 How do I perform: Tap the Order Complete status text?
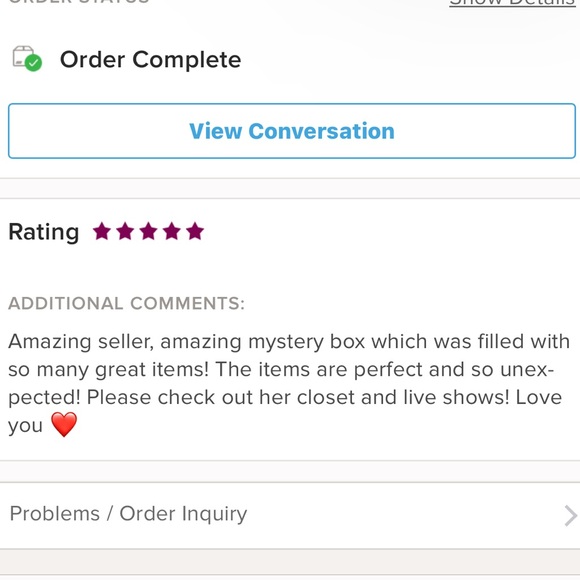coord(151,60)
